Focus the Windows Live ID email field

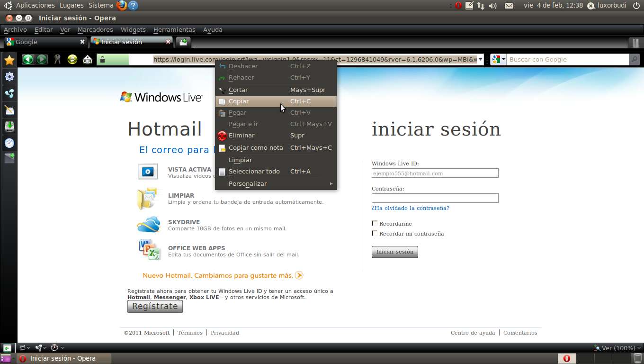coord(435,173)
